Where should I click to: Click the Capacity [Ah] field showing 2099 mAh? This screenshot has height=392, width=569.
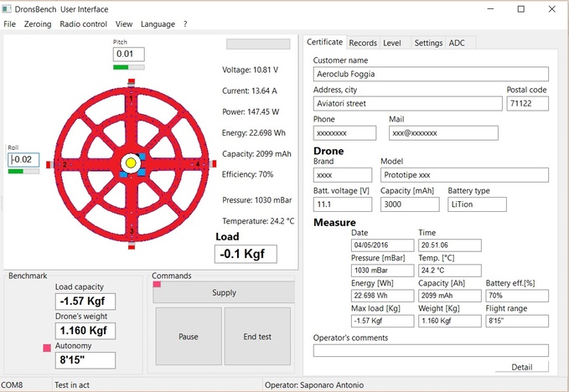coord(450,296)
